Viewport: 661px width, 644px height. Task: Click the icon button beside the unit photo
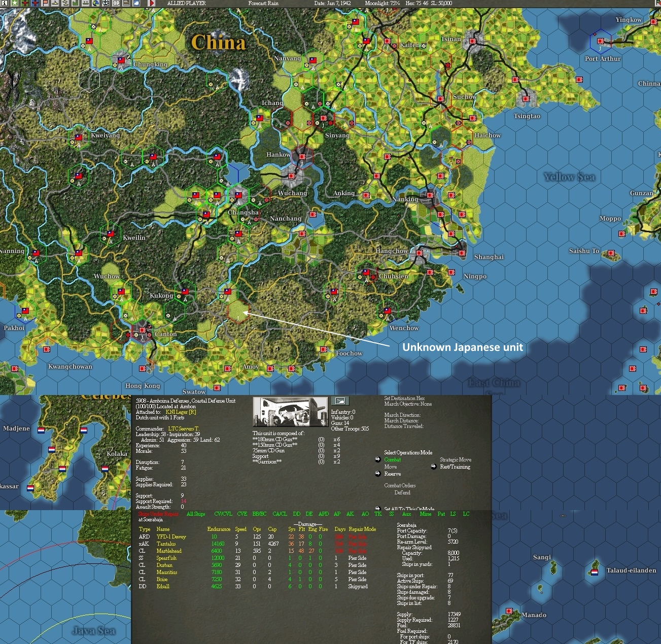click(339, 401)
